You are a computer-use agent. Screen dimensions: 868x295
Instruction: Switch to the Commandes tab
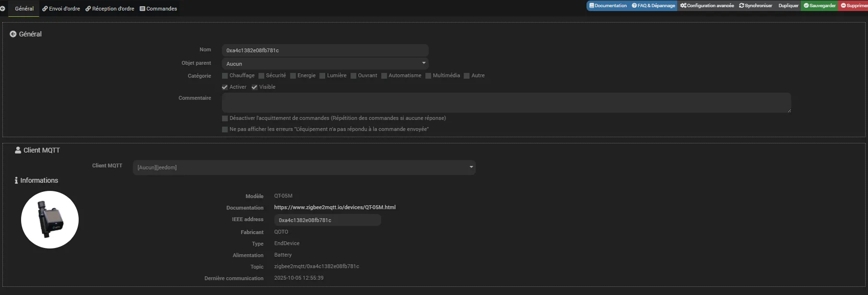click(158, 9)
